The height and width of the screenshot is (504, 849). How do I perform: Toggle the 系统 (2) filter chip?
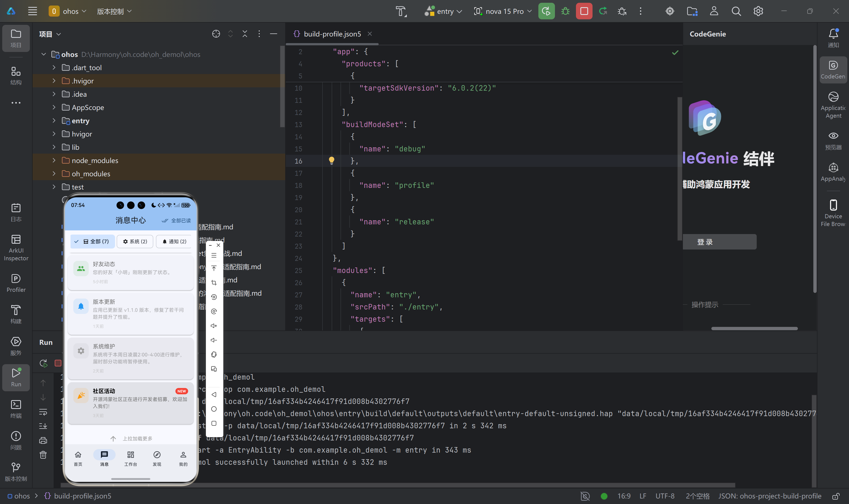point(135,241)
